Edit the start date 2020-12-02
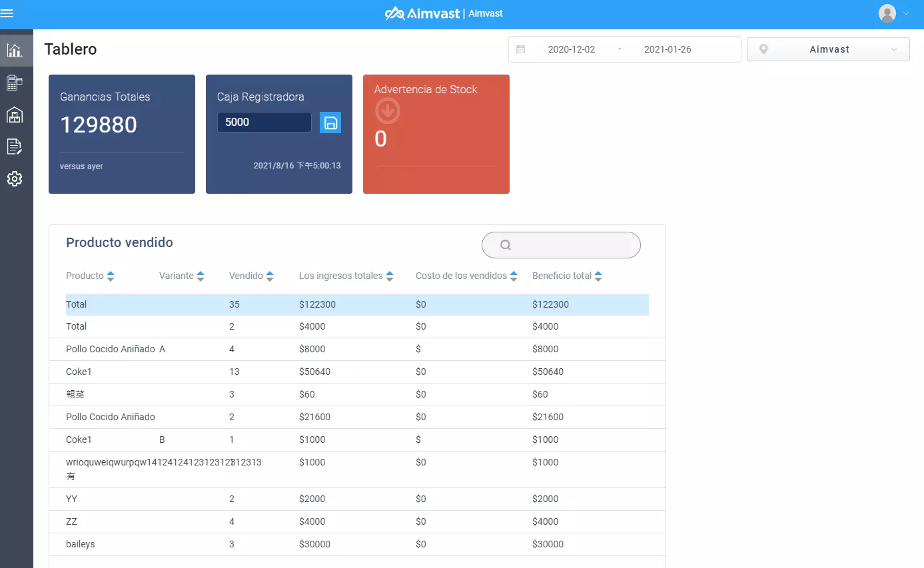The height and width of the screenshot is (568, 924). (x=572, y=49)
